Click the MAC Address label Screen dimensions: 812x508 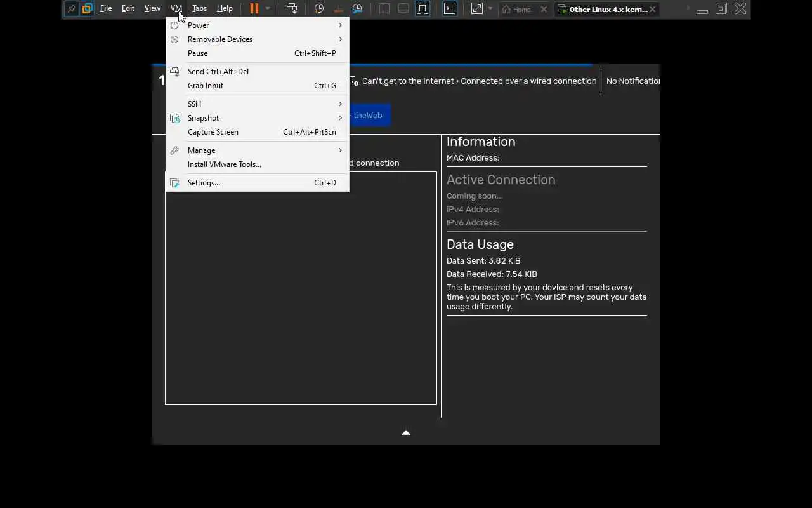pos(473,158)
